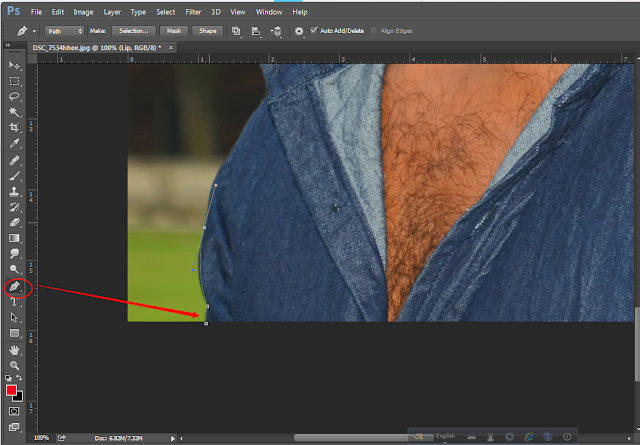Select the Move tool
The image size is (640, 445).
point(14,65)
